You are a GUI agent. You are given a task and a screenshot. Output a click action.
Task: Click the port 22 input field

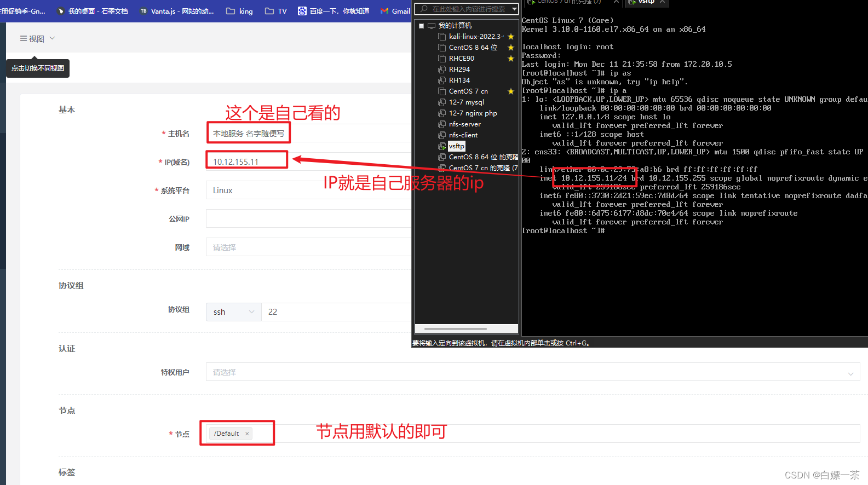point(336,311)
